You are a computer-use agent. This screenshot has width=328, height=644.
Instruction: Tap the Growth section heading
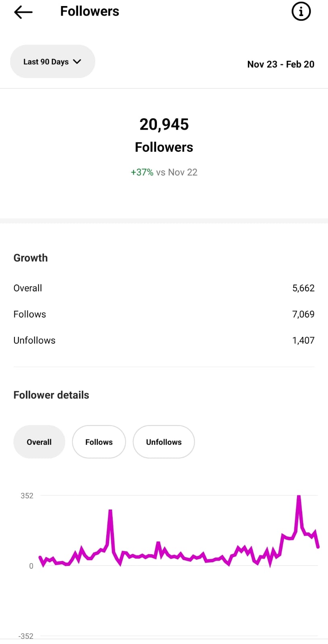[31, 258]
